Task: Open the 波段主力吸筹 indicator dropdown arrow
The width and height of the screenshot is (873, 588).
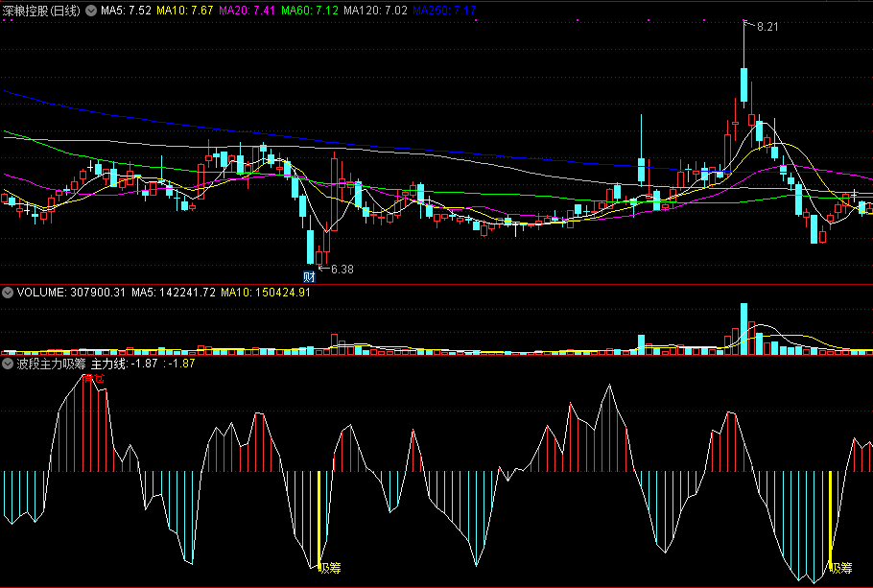Action: tap(8, 364)
